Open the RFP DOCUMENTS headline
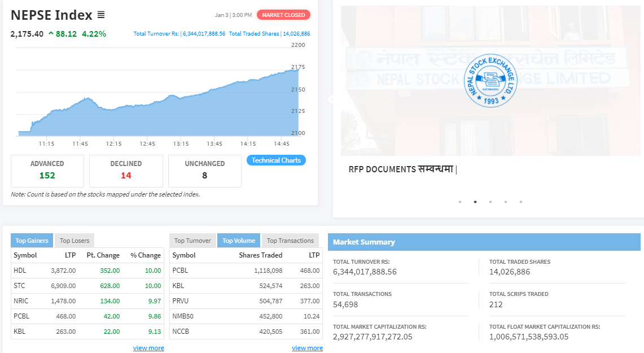The height and width of the screenshot is (353, 644). coord(402,169)
